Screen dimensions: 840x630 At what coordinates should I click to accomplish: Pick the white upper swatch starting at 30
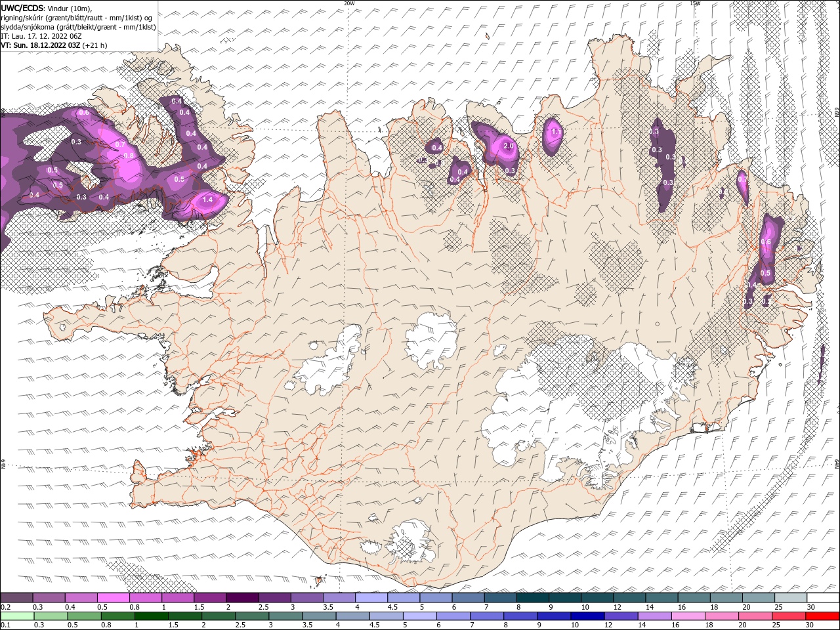click(x=824, y=598)
